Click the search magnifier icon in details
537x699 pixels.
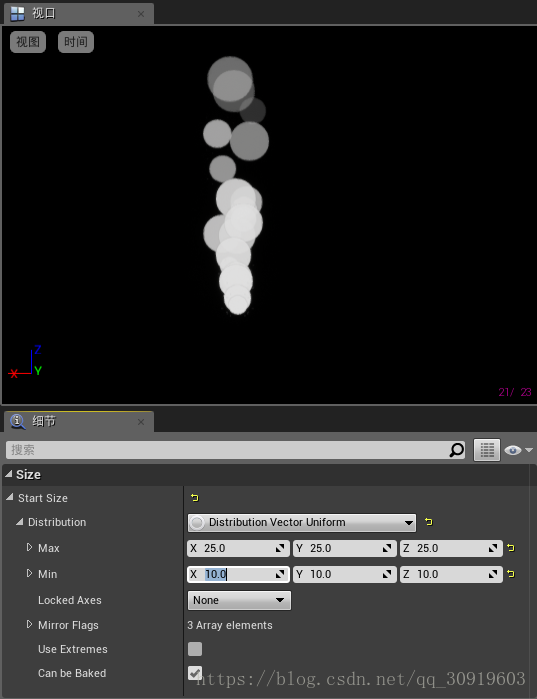(456, 450)
